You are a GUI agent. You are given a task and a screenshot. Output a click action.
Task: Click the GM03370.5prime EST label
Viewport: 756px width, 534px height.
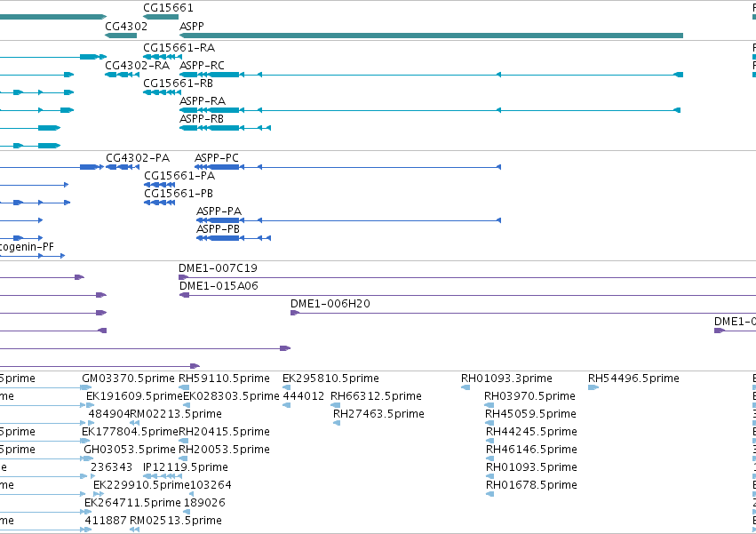pos(128,379)
